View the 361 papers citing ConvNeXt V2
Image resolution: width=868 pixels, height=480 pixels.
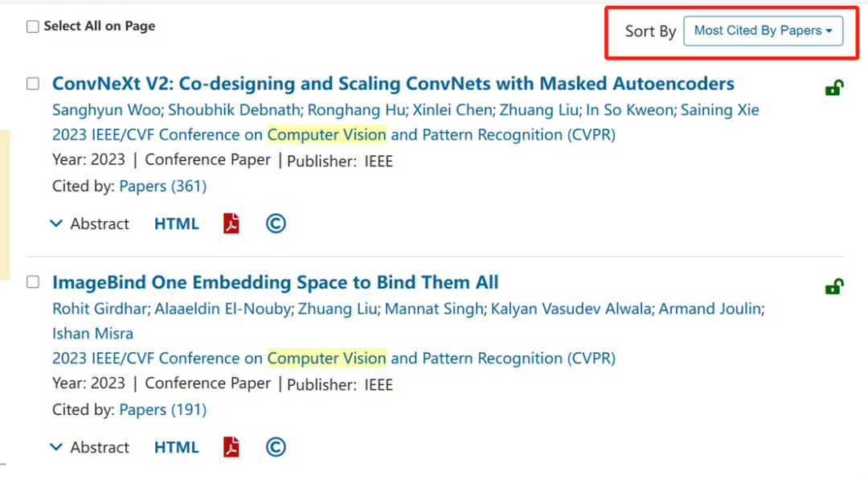click(x=162, y=186)
